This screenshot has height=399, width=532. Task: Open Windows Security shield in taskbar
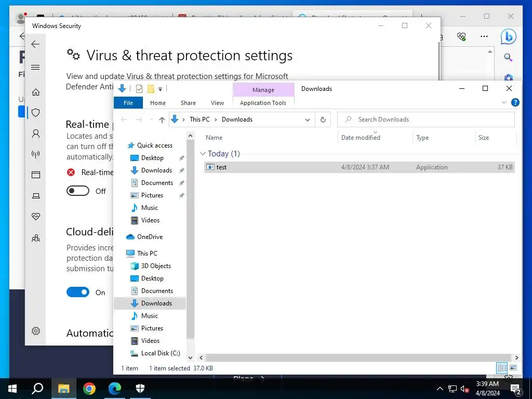tap(140, 389)
